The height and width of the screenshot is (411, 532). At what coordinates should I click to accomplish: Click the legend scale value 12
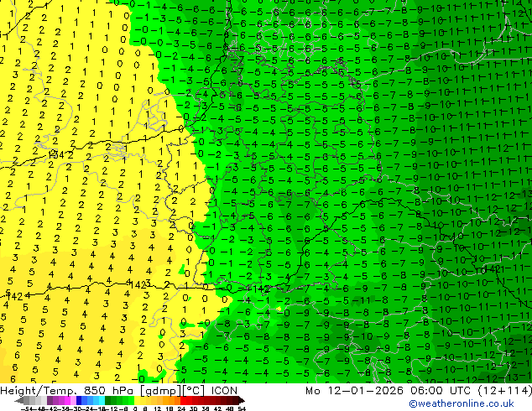[157, 408]
